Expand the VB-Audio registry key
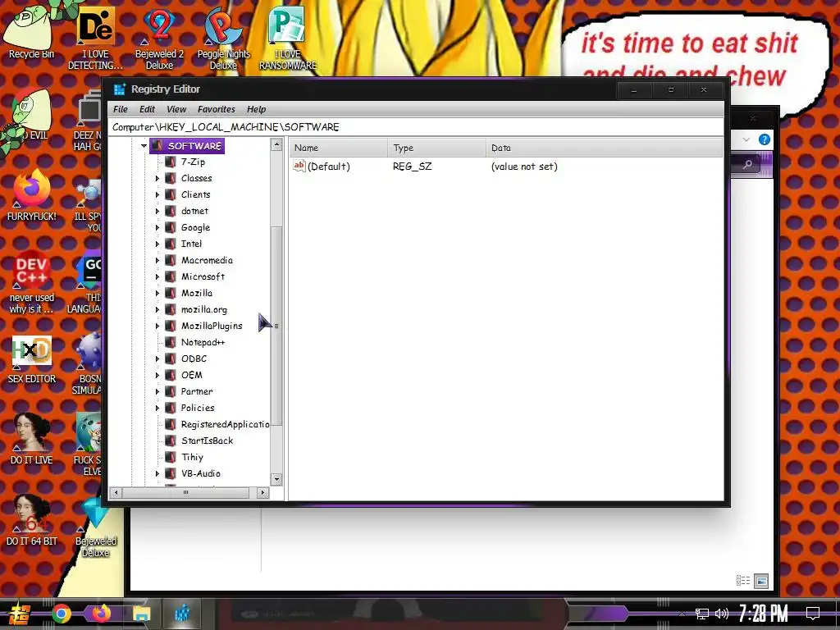840x630 pixels. [157, 473]
